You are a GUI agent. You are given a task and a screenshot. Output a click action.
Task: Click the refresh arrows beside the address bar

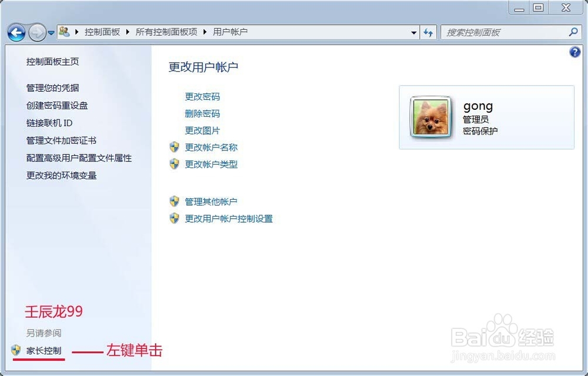coord(429,32)
